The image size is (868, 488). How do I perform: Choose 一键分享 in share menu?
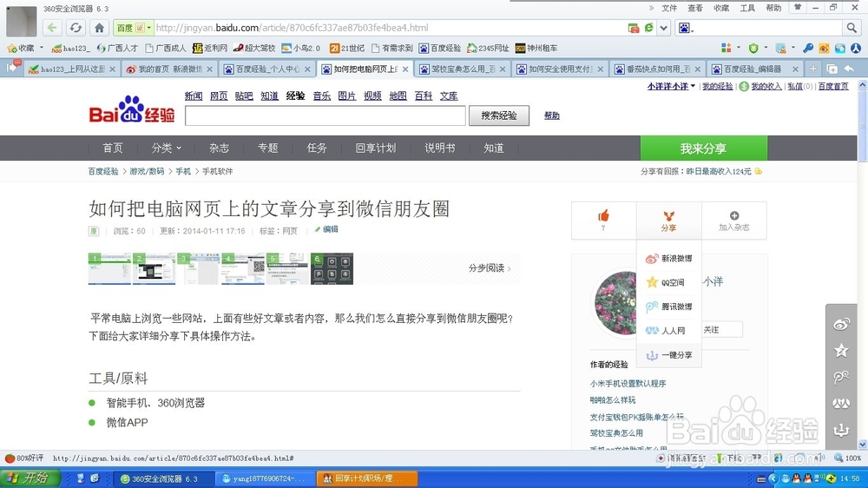click(668, 355)
